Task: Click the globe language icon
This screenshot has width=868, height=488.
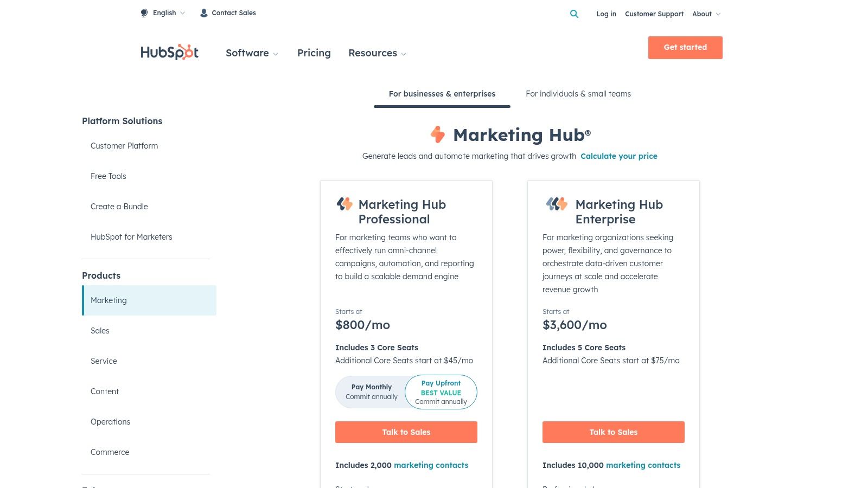Action: [x=144, y=13]
